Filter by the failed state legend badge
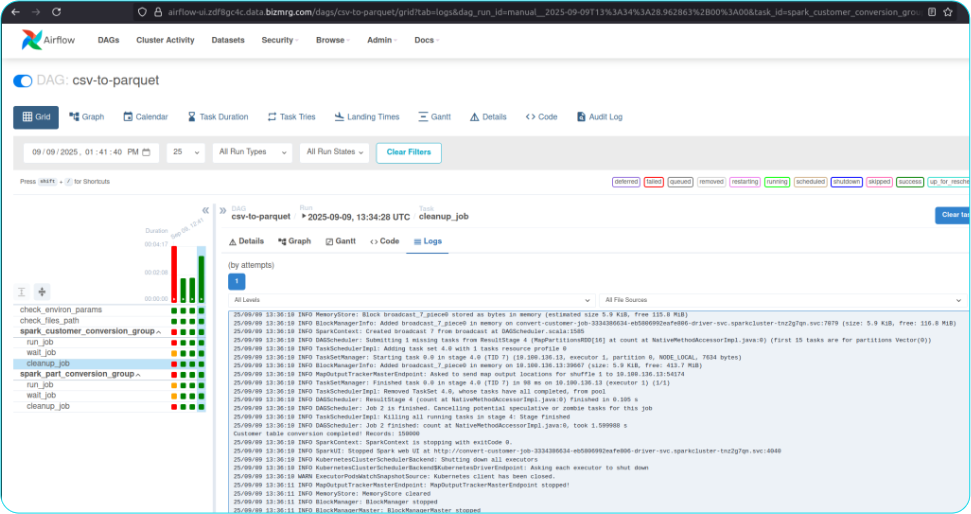971x514 pixels. click(654, 182)
